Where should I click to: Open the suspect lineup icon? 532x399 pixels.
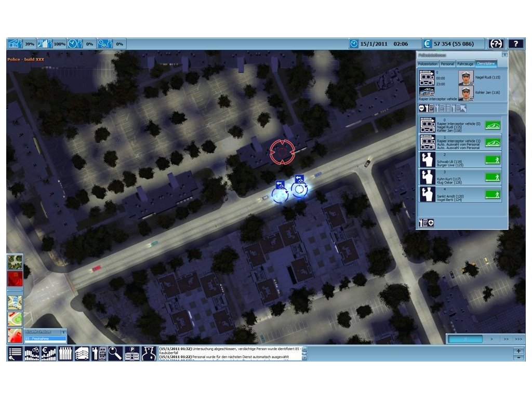(65, 353)
